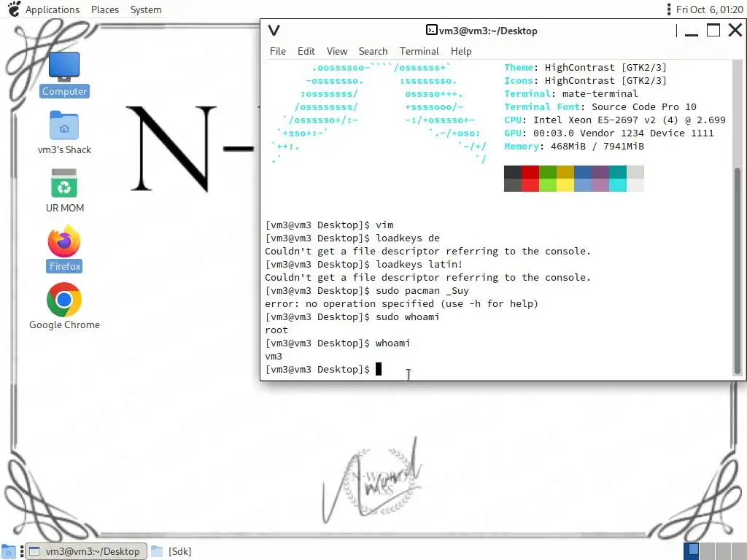747x560 pixels.
Task: Click the Terminal Font Source Code Pro line
Action: pyautogui.click(x=600, y=106)
